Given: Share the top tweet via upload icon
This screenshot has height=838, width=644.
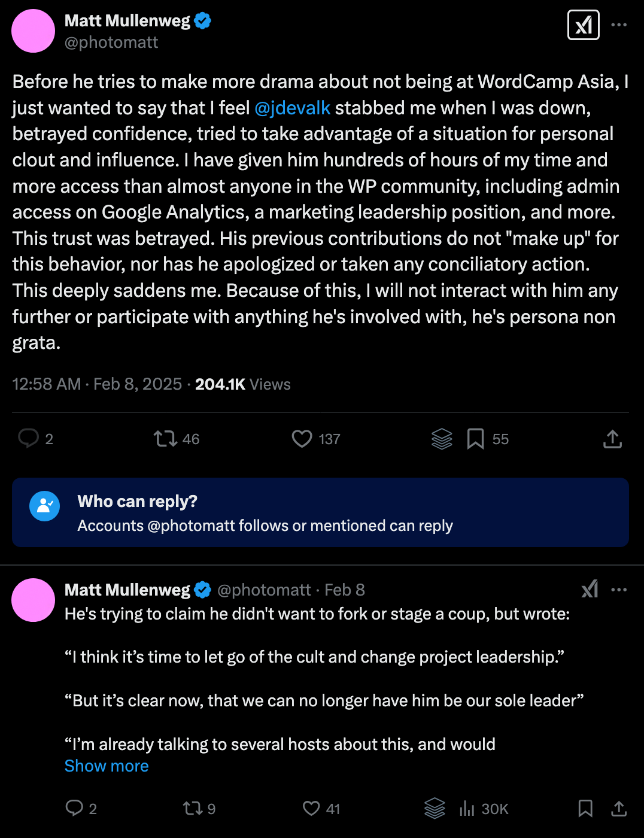Looking at the screenshot, I should [x=612, y=439].
